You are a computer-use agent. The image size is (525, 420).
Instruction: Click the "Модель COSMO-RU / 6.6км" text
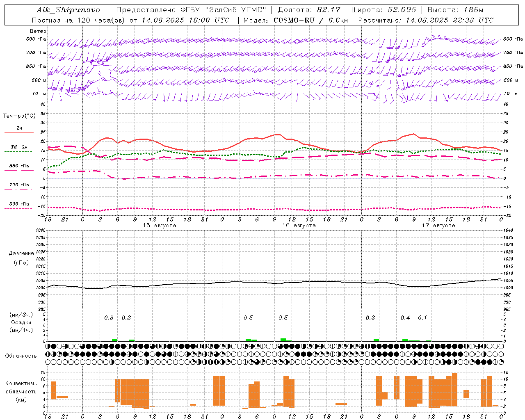(295, 20)
